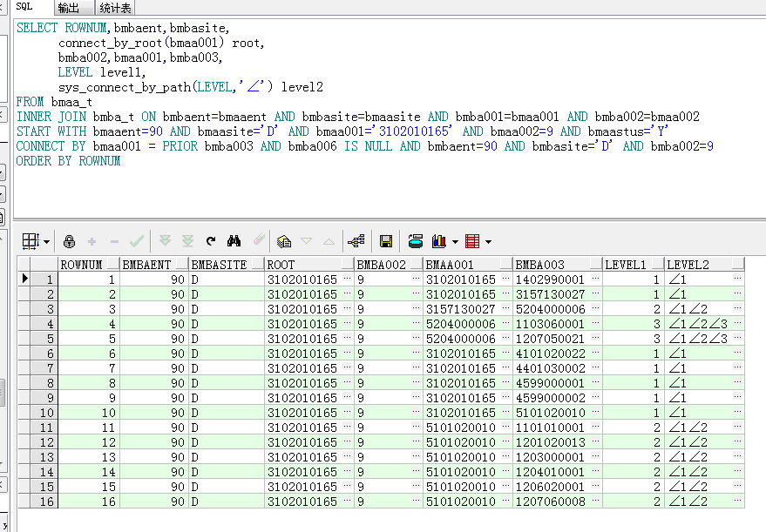Switch to the 统计表 tab
Viewport: 766px width, 532px height.
[x=115, y=8]
